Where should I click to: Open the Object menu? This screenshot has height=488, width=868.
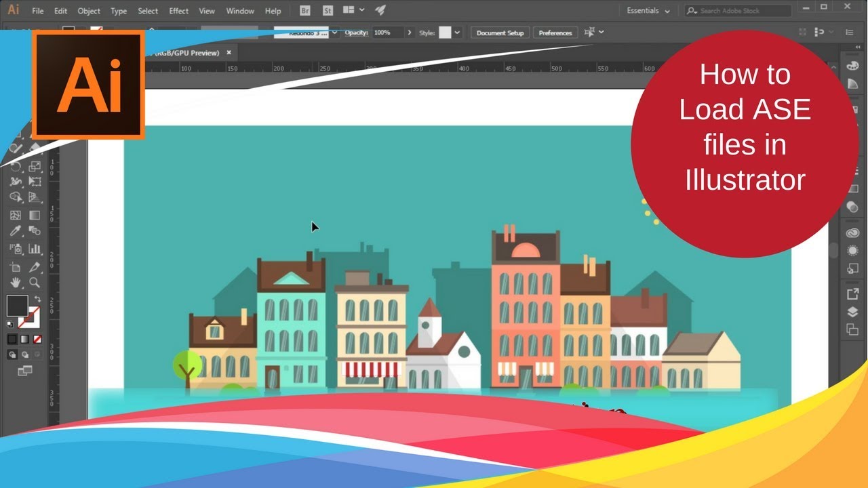click(89, 11)
